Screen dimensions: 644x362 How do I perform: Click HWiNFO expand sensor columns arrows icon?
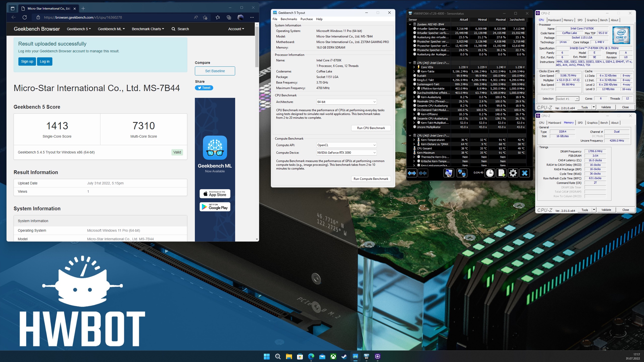(x=412, y=173)
